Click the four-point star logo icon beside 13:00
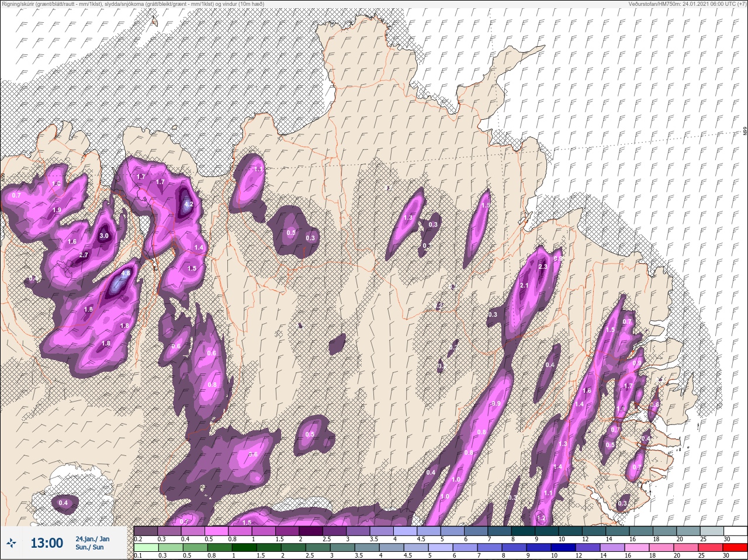Viewport: 748px width, 560px height. [x=11, y=544]
